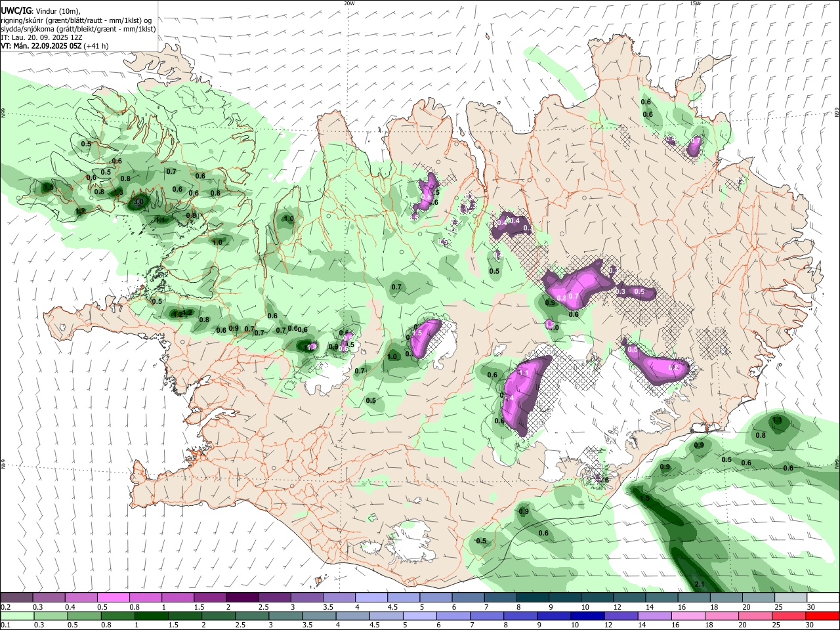Select the 0.5 swatch in green rain legend
Screen dimensions: 840x630
tap(84, 616)
